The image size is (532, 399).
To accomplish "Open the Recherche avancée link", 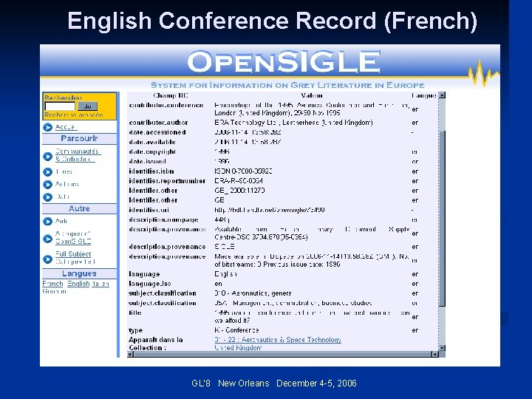I will coord(74,115).
